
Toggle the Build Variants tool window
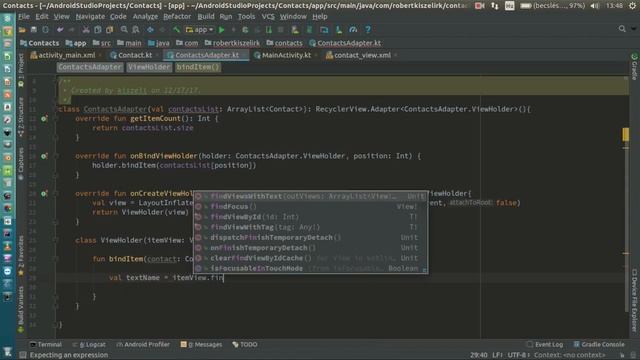pyautogui.click(x=21, y=309)
